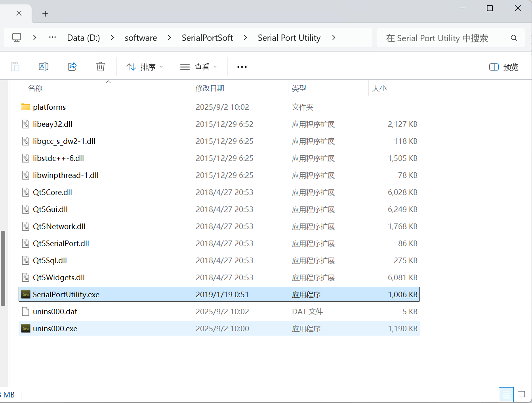Select Qt5Sql.dll file icon

pos(26,260)
